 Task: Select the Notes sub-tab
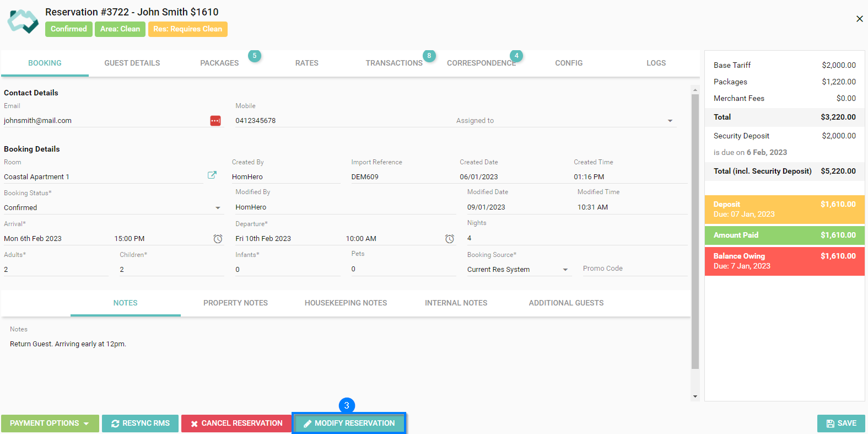[x=126, y=303]
